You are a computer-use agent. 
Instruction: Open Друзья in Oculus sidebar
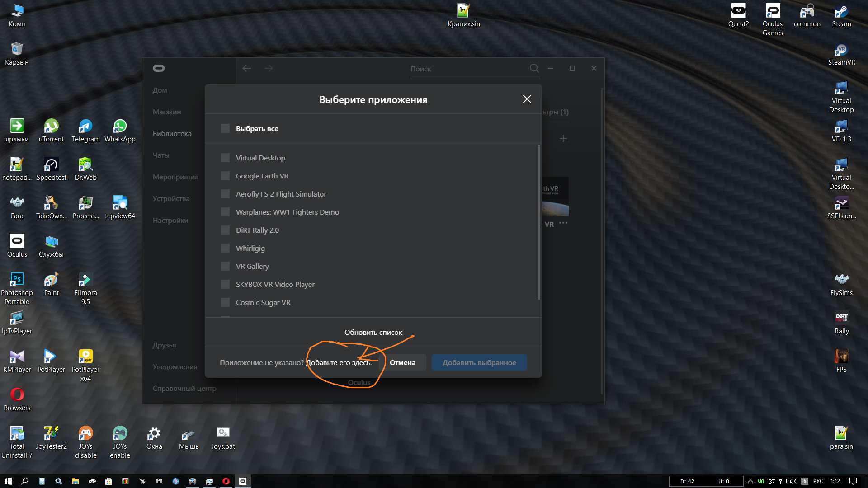tap(164, 345)
